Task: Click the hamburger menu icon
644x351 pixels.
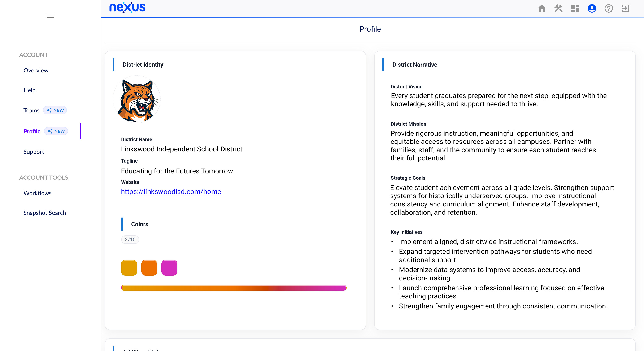Action: point(50,15)
